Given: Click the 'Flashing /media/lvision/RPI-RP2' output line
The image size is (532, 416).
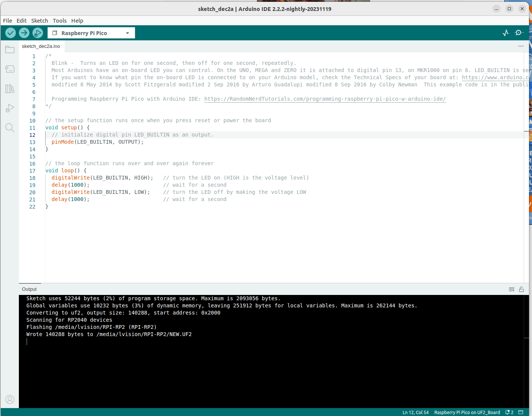Looking at the screenshot, I should [91, 327].
